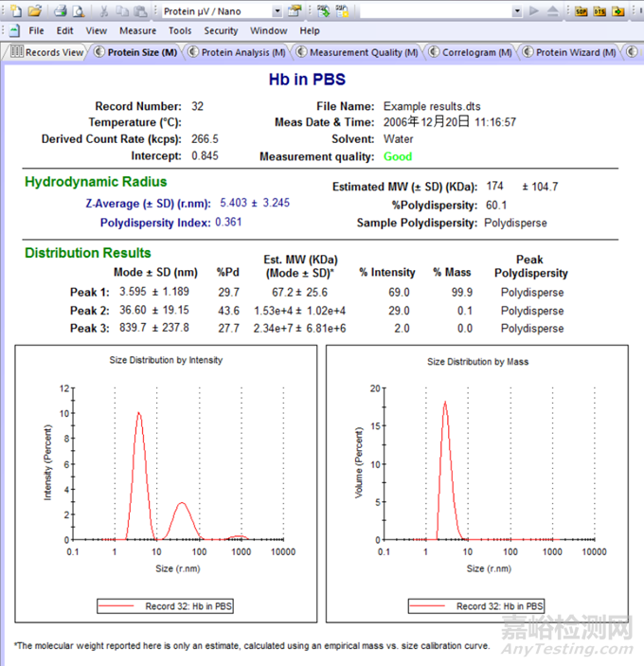Click the Size Distribution by Mass legend
The image size is (644, 666).
(475, 606)
